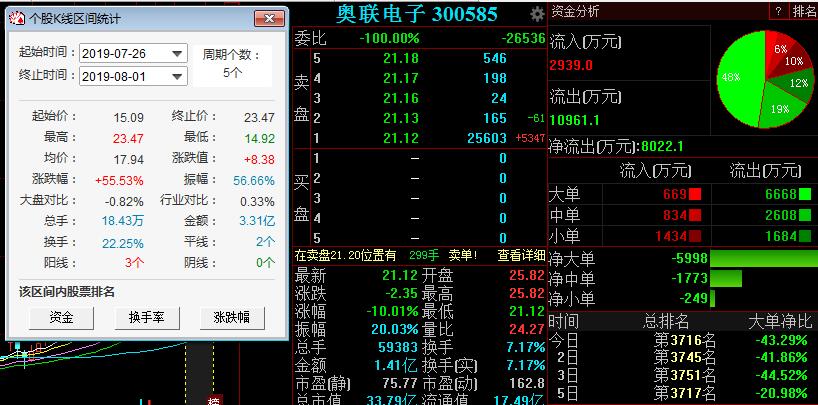Click the red 大单 inflow square
The width and height of the screenshot is (818, 405).
pyautogui.click(x=695, y=194)
